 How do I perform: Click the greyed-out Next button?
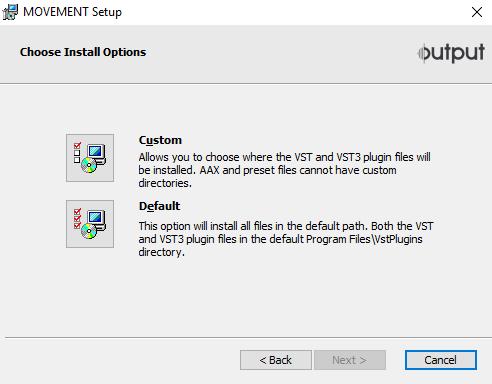point(350,360)
